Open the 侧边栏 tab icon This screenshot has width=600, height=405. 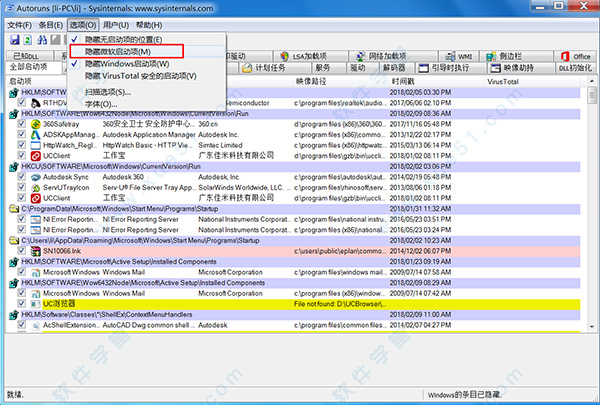(x=491, y=56)
